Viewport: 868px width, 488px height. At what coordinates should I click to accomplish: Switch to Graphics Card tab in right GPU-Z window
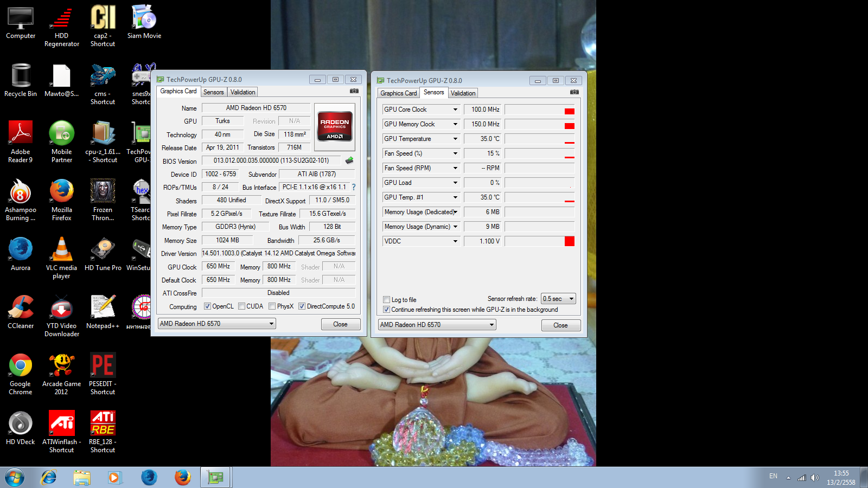tap(399, 93)
